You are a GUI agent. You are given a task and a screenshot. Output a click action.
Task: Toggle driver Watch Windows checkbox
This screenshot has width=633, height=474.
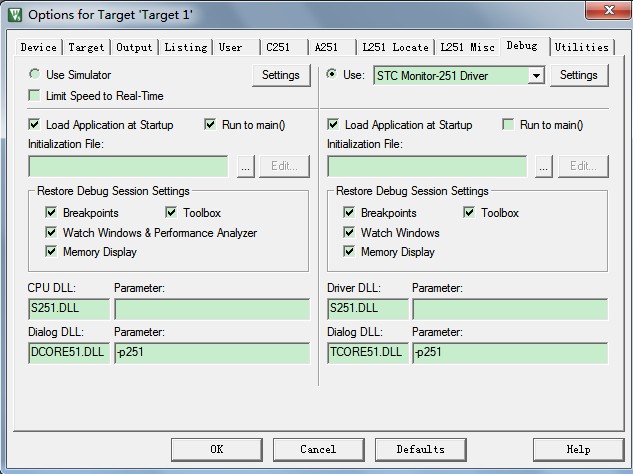[x=349, y=232]
